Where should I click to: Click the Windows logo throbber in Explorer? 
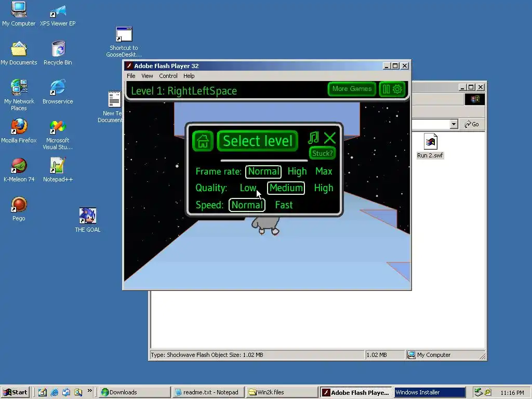(475, 99)
